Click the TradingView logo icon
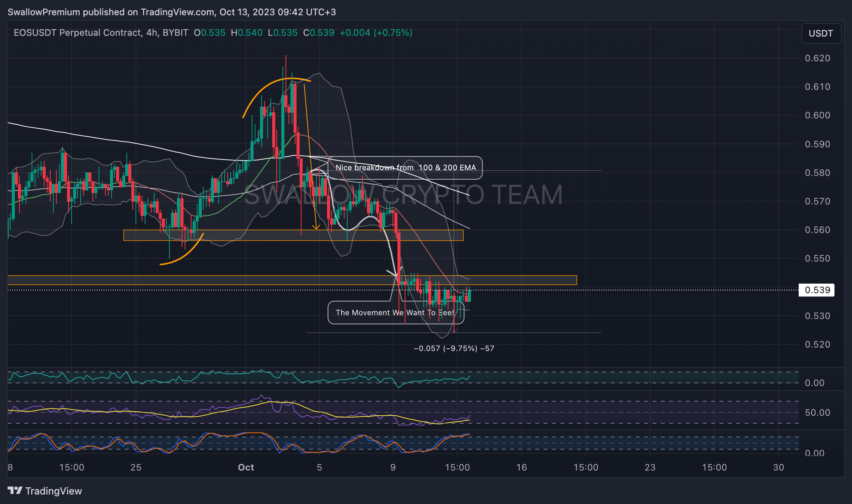 [15, 491]
